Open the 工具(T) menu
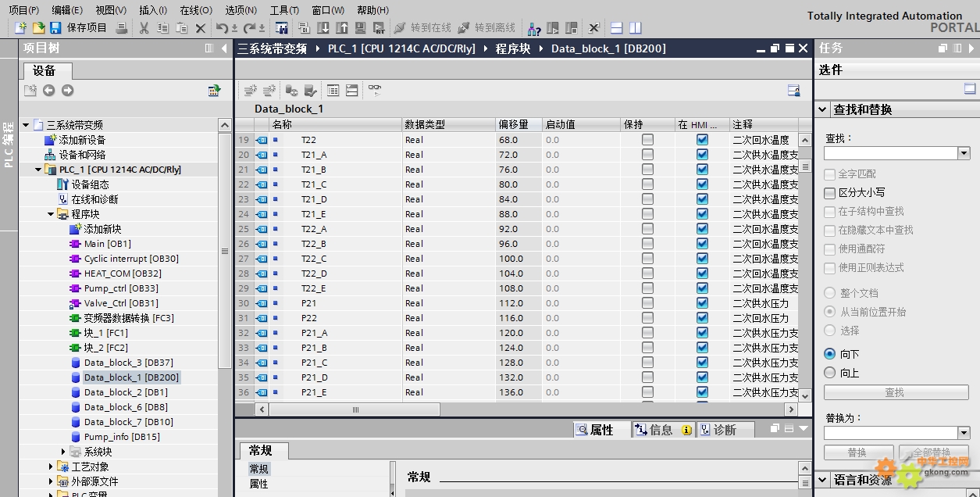980x497 pixels. (284, 10)
